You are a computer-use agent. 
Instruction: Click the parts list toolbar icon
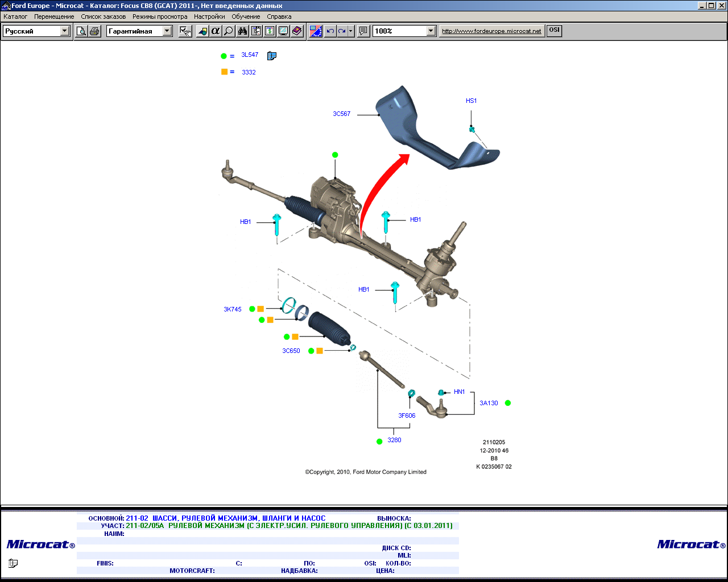(256, 31)
